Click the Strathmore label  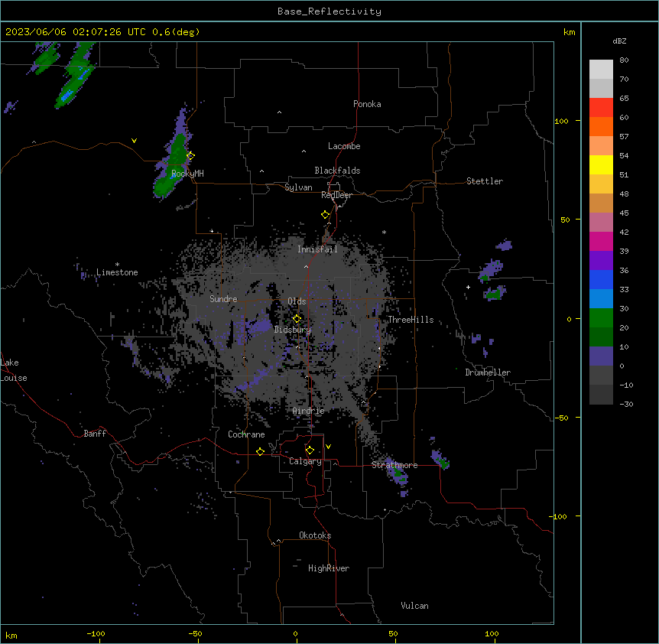(x=394, y=465)
